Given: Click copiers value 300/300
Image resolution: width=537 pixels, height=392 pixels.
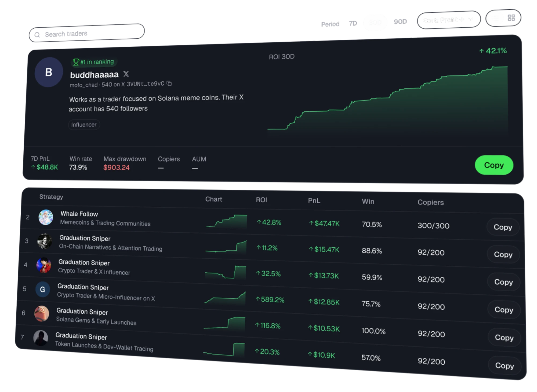Looking at the screenshot, I should point(433,226).
